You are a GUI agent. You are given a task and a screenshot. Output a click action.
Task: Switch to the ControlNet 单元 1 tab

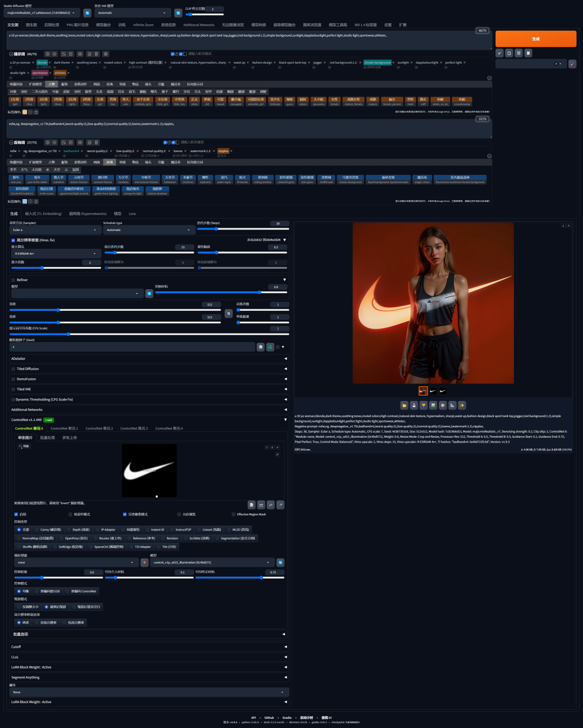click(64, 428)
